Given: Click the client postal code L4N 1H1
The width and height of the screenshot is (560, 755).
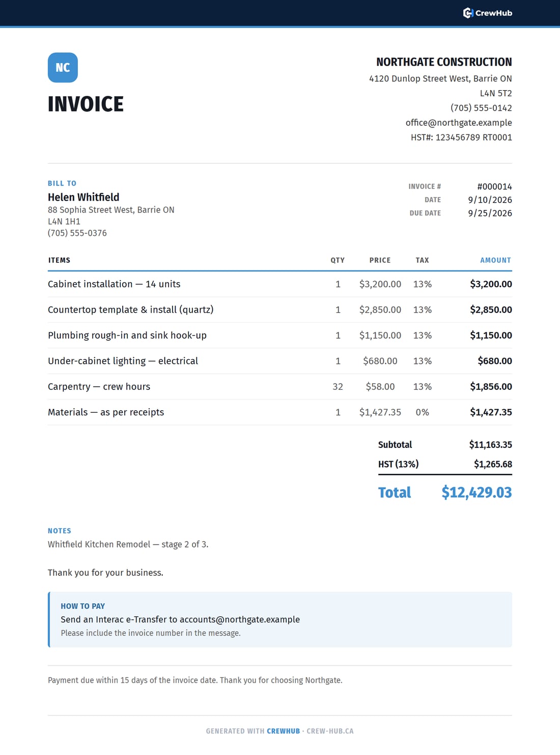Looking at the screenshot, I should tap(64, 222).
